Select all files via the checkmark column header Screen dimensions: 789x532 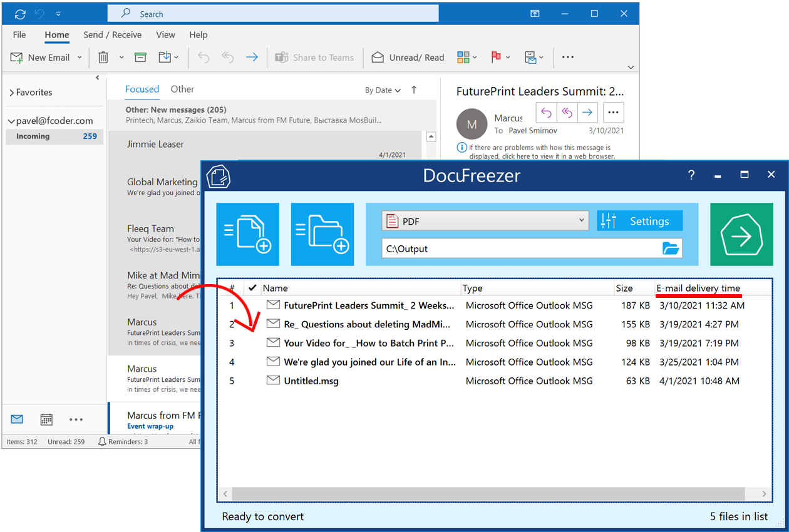[252, 288]
